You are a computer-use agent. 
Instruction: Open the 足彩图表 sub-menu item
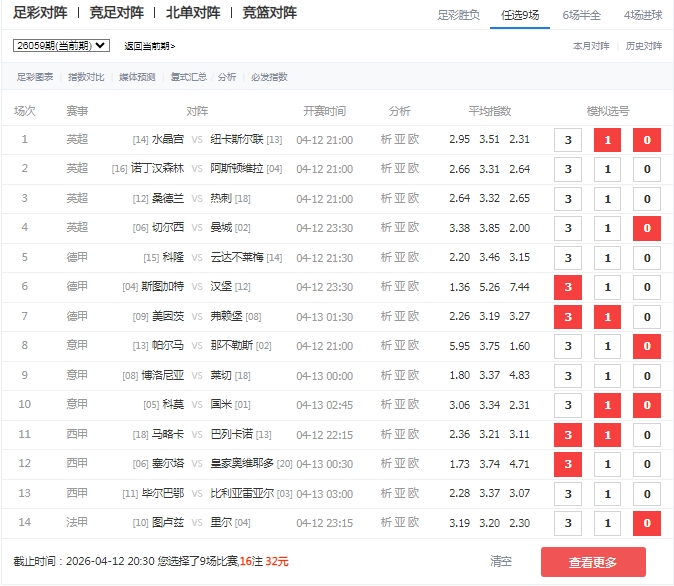point(35,77)
